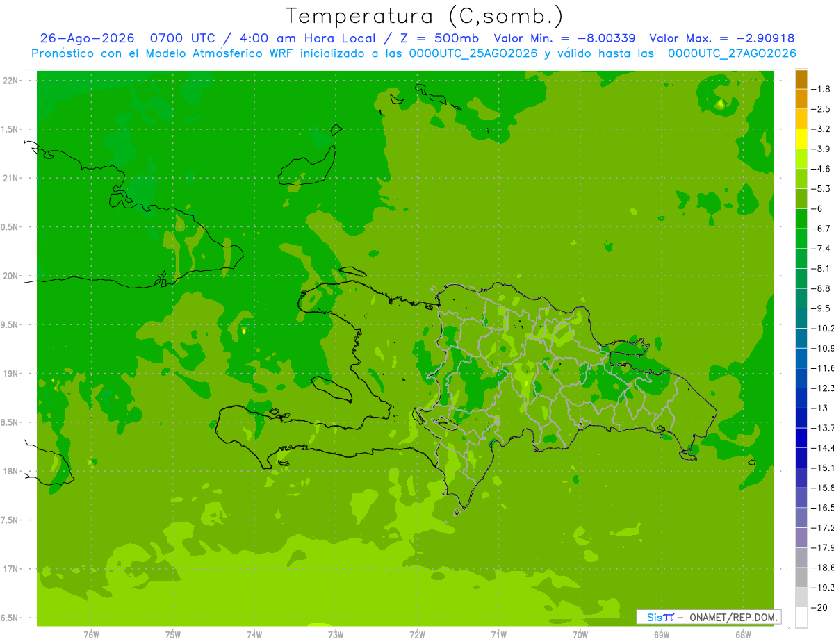Click the "18N" latitude label
This screenshot has height=644, width=834.
[x=10, y=472]
